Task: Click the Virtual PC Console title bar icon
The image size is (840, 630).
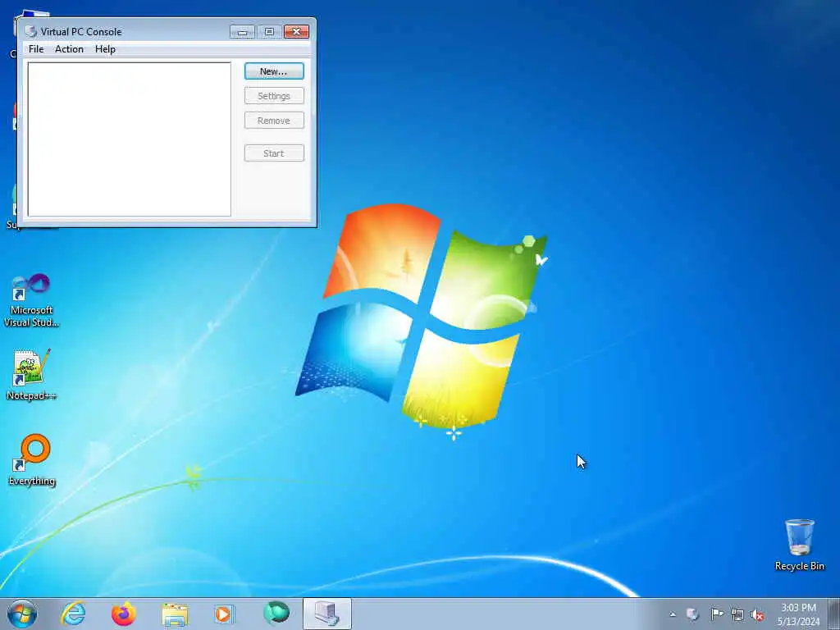Action: (x=31, y=32)
